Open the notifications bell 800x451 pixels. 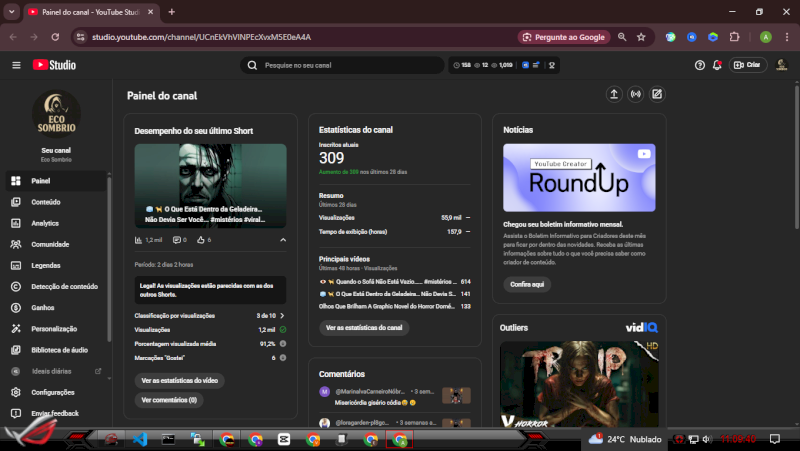719,65
